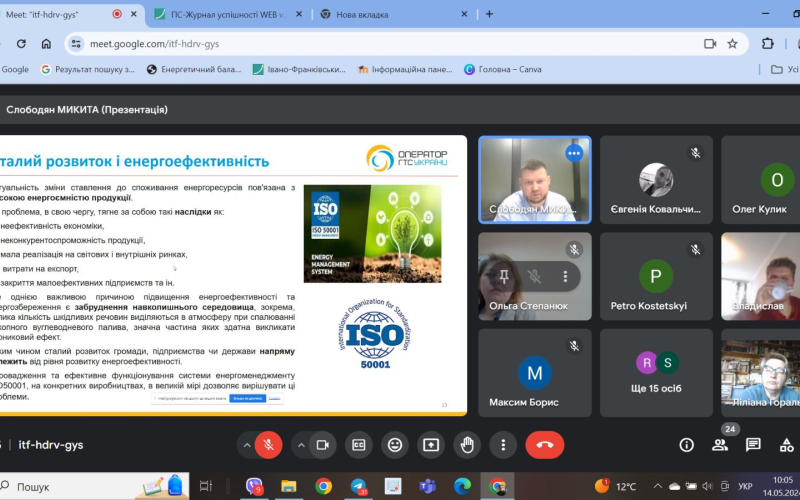This screenshot has height=500, width=800.
Task: Click camera permission icon in address bar
Action: point(710,44)
